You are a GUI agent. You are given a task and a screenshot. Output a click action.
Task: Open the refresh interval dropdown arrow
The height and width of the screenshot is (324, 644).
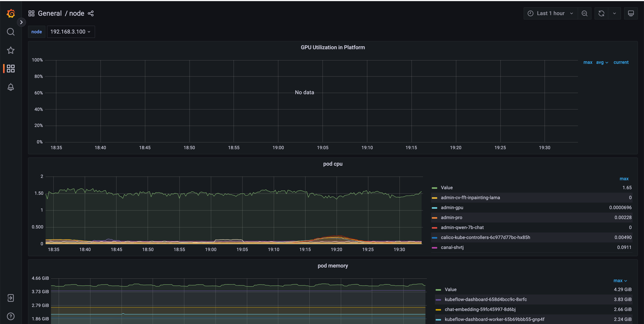click(614, 13)
